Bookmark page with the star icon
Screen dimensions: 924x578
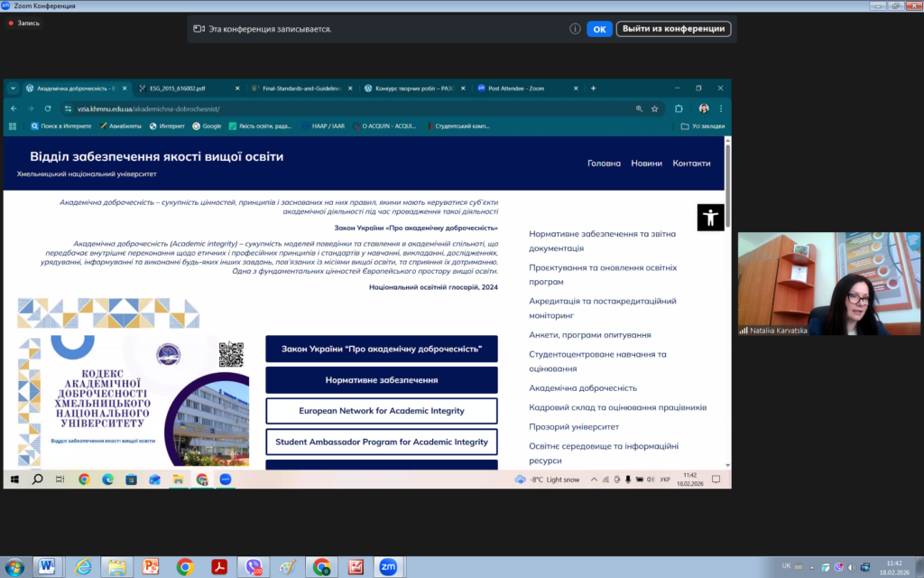[x=655, y=108]
